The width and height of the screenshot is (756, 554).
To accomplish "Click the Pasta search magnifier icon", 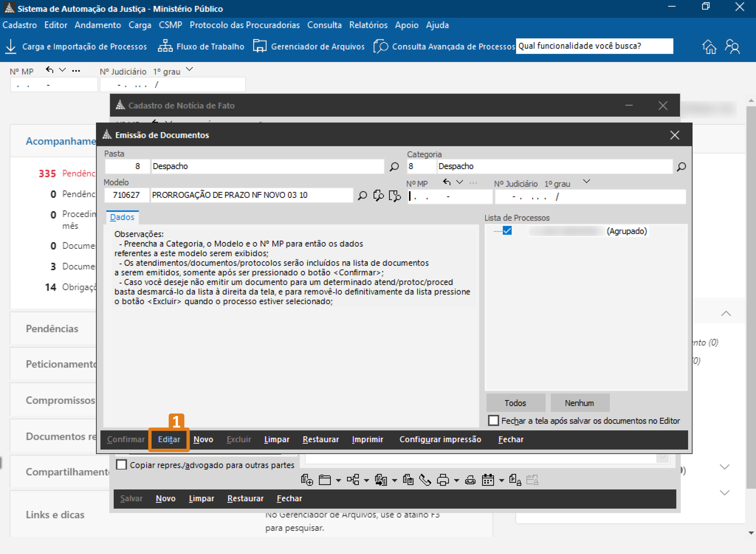I will [394, 167].
